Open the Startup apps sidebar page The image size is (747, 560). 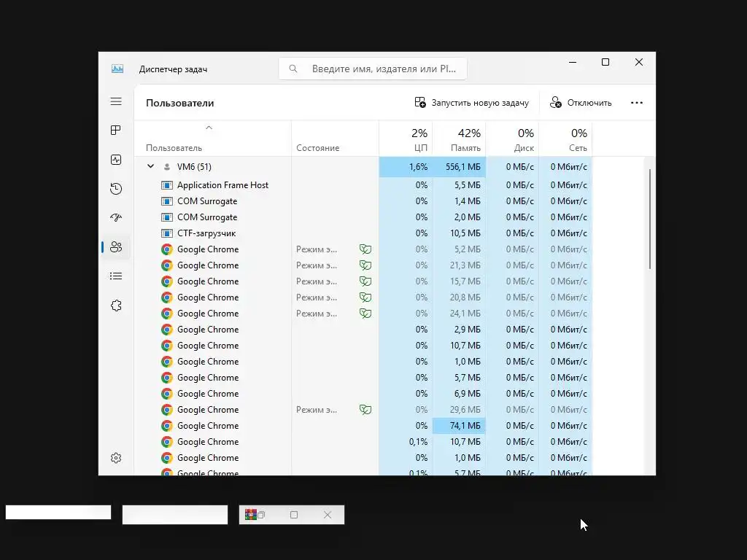pos(116,217)
